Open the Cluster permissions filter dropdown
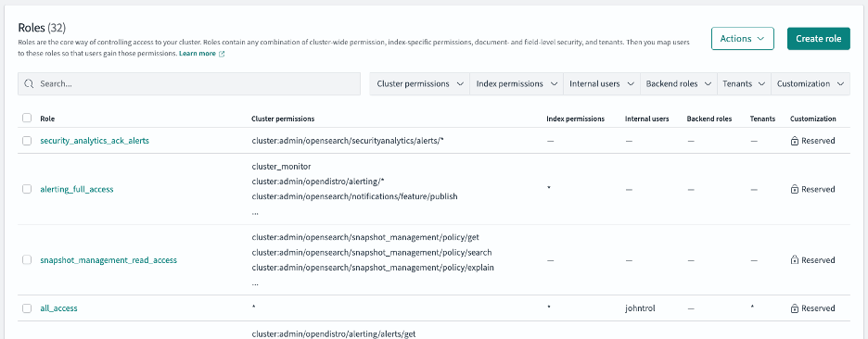Image resolution: width=868 pixels, height=339 pixels. point(419,84)
